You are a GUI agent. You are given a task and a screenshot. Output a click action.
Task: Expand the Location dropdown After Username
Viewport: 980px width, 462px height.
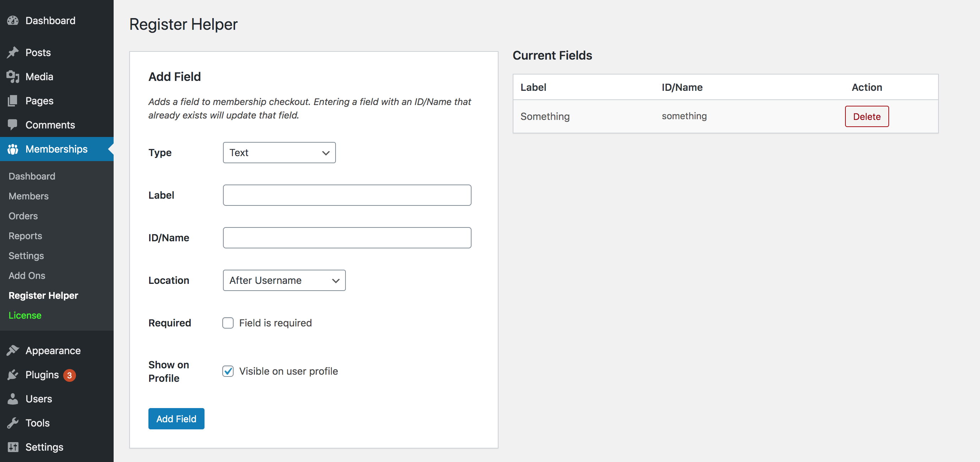click(x=284, y=281)
